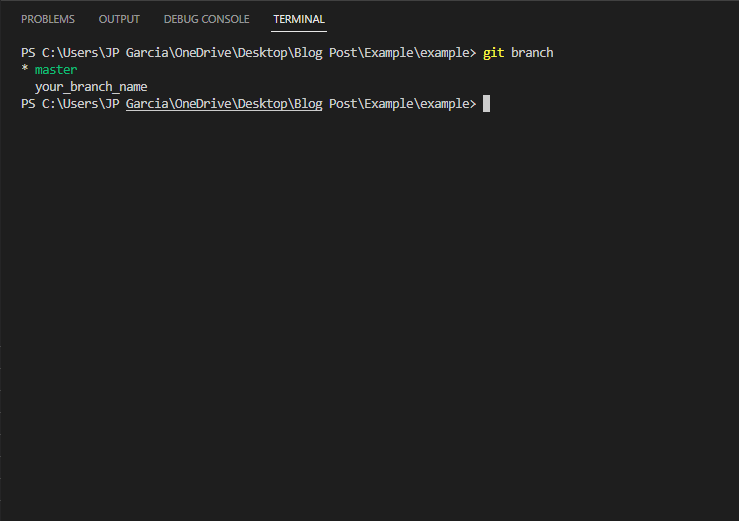Click PS at start of first prompt
Viewport: 739px width, 521px height.
tap(28, 53)
